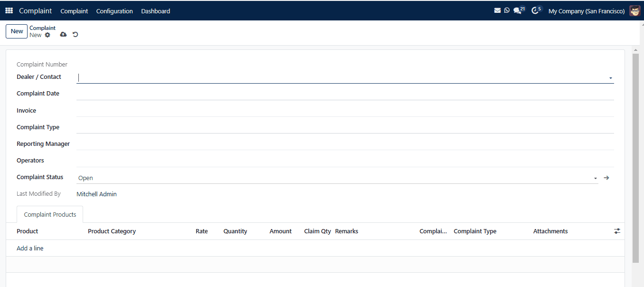Open conversations icon with 21 badge
This screenshot has width=644, height=287.
(519, 10)
